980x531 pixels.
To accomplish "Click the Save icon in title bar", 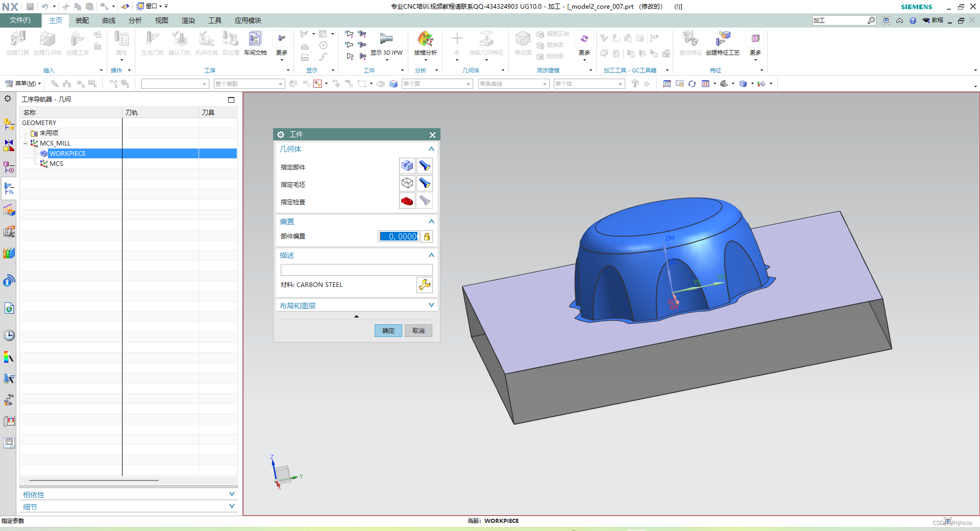I will point(30,7).
